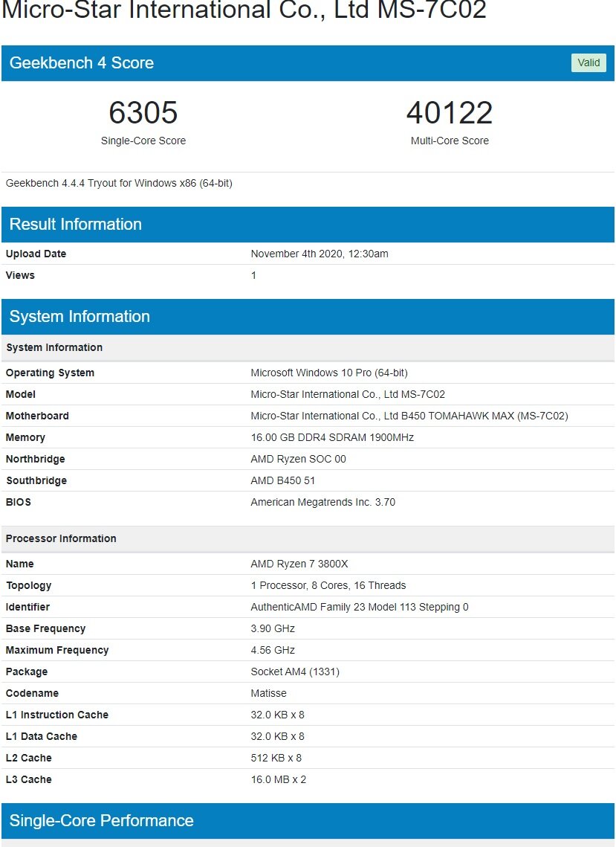Click the Single-Core Score label
This screenshot has width=616, height=847.
click(143, 141)
